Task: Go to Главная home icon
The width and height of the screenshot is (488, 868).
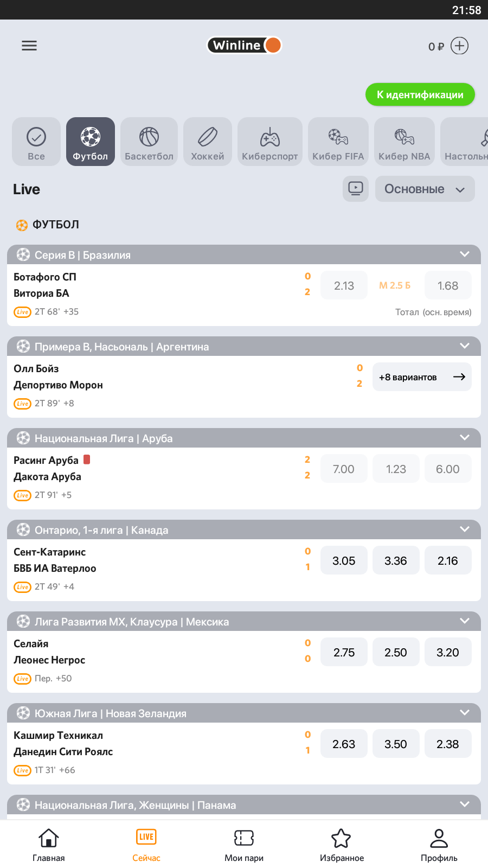Action: [x=49, y=845]
